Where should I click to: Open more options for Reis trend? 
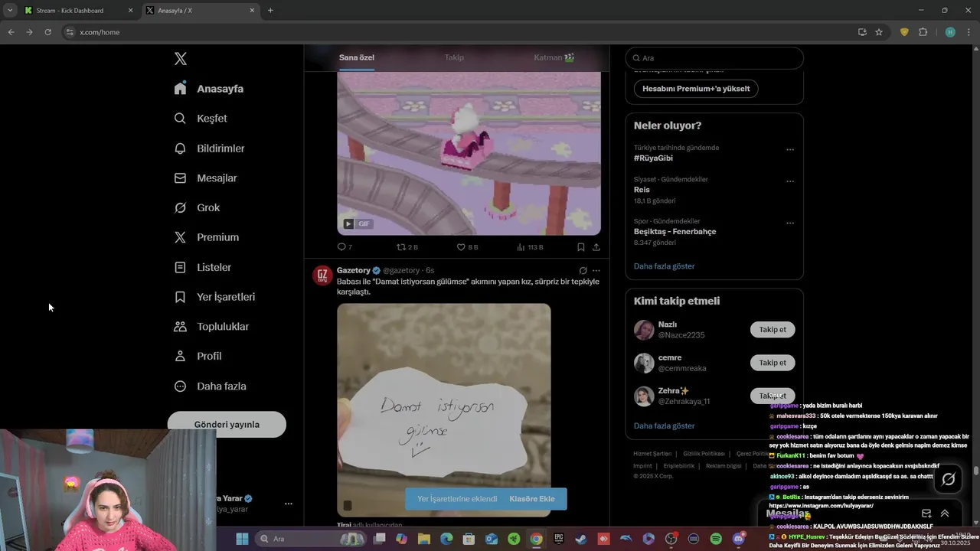pos(790,181)
